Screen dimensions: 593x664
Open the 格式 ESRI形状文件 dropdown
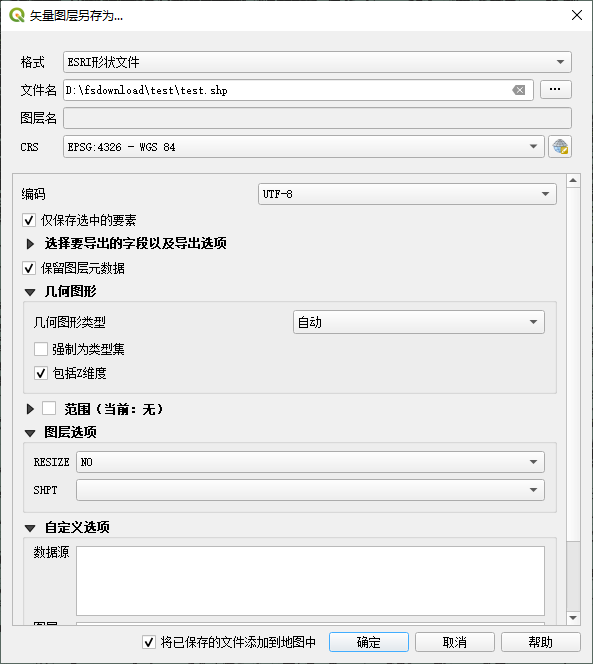pos(317,62)
